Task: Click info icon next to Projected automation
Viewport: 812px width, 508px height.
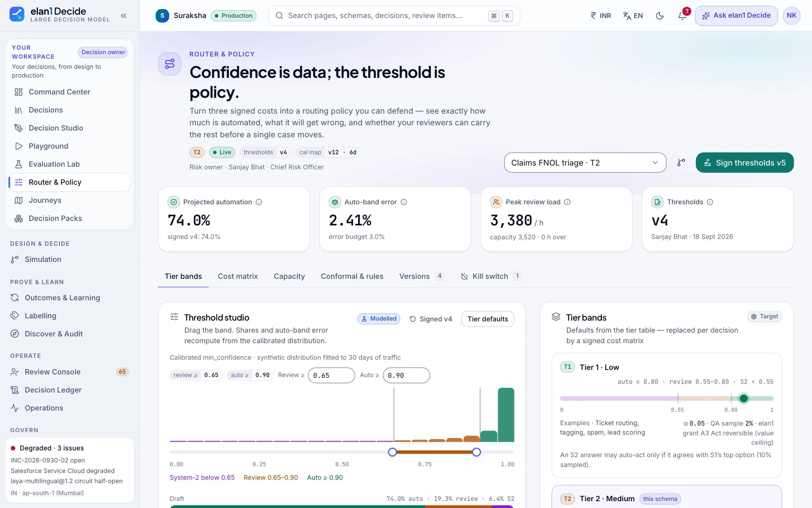Action: click(x=259, y=202)
